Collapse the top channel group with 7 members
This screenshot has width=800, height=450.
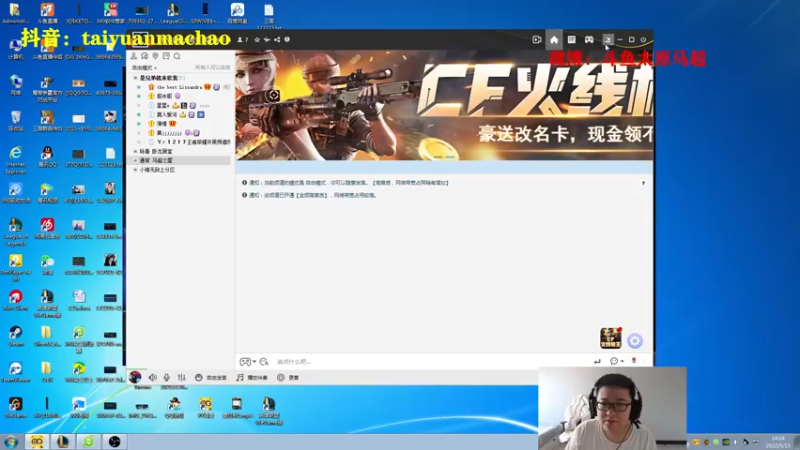[135, 78]
